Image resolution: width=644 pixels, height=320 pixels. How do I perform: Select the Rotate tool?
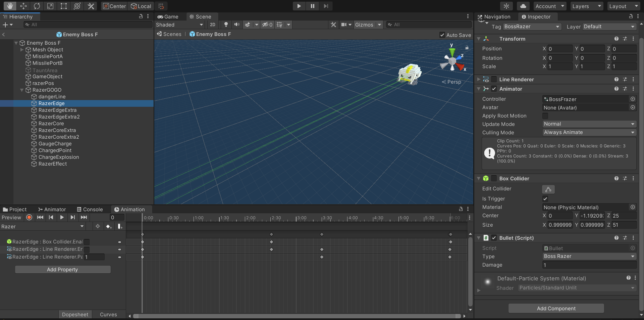tap(37, 6)
